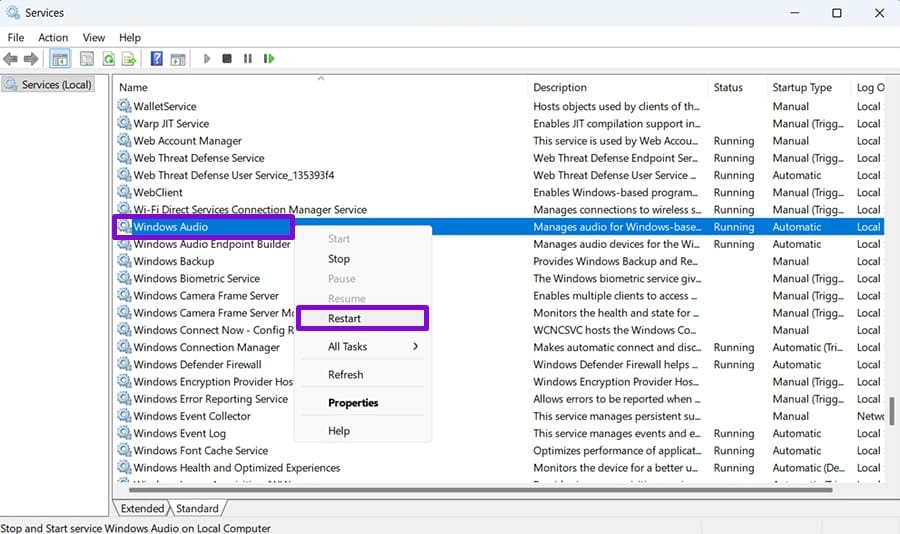Choose Restart in the context menu

pyautogui.click(x=362, y=318)
